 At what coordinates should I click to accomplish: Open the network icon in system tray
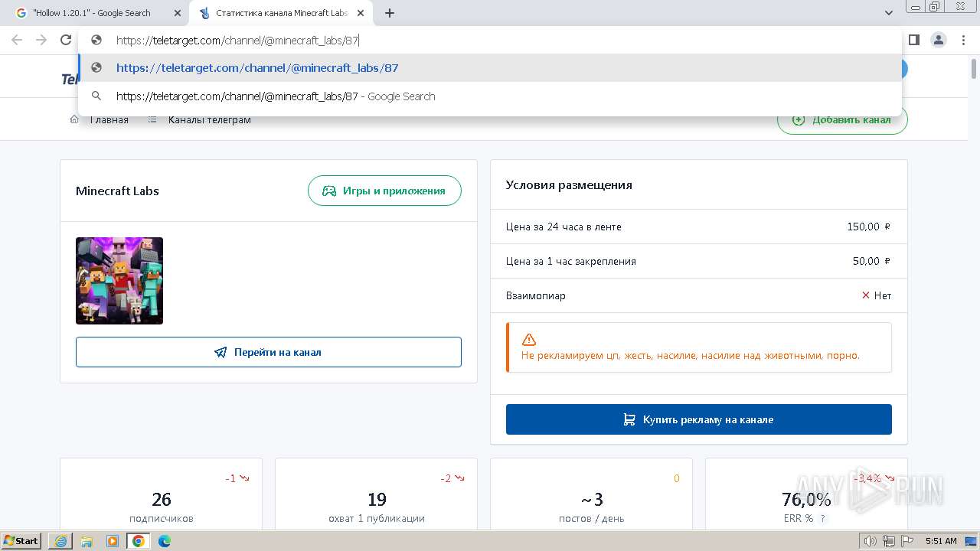pos(889,541)
